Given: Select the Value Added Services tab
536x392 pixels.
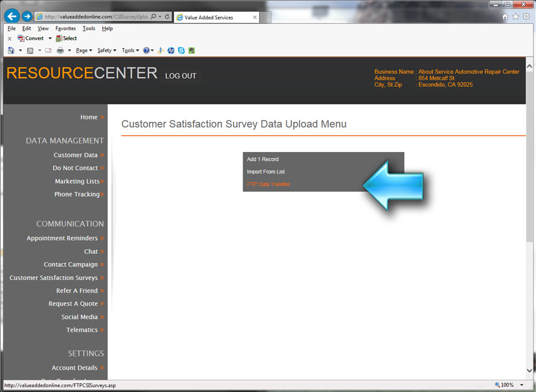Looking at the screenshot, I should pos(215,17).
